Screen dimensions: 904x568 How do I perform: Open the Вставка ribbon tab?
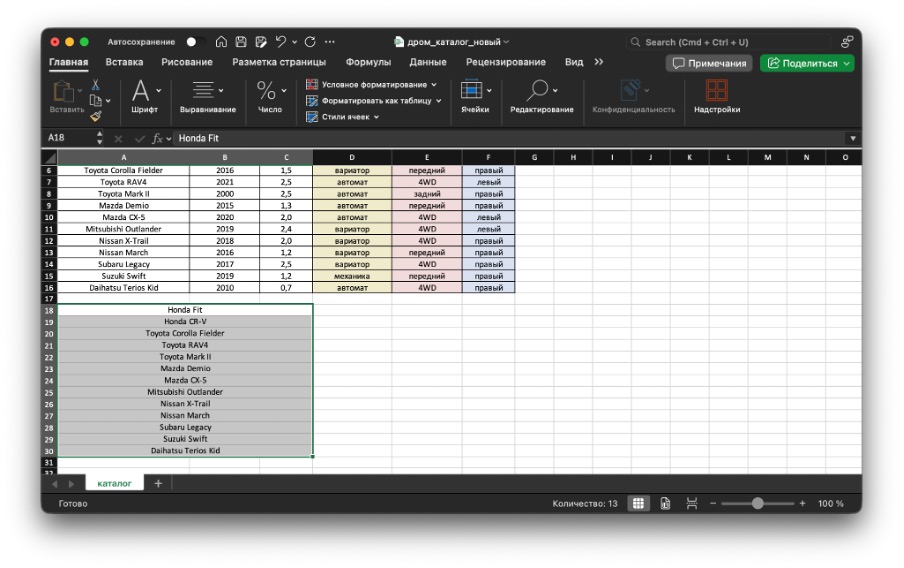pos(124,62)
